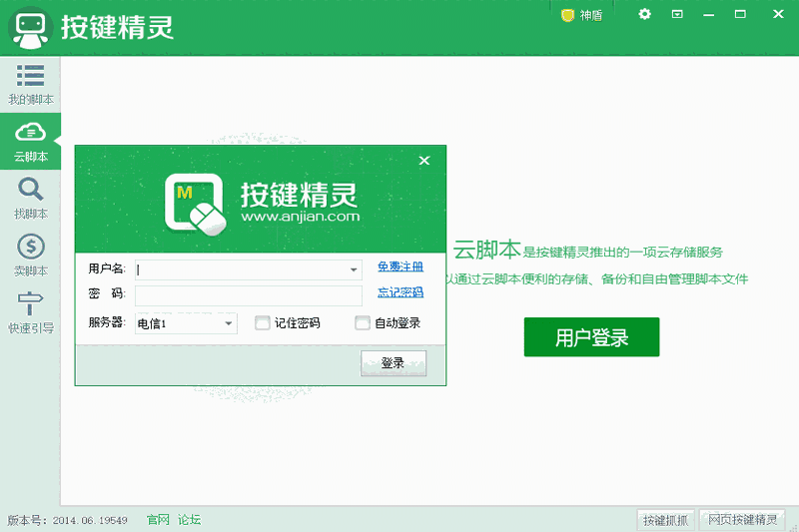Viewport: 799px width, 532px height.
Task: Expand the 服务器 电信1 dropdown
Action: 186,323
